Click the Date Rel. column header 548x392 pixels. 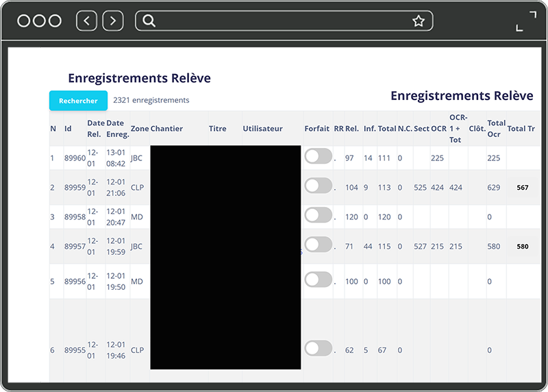coord(96,129)
